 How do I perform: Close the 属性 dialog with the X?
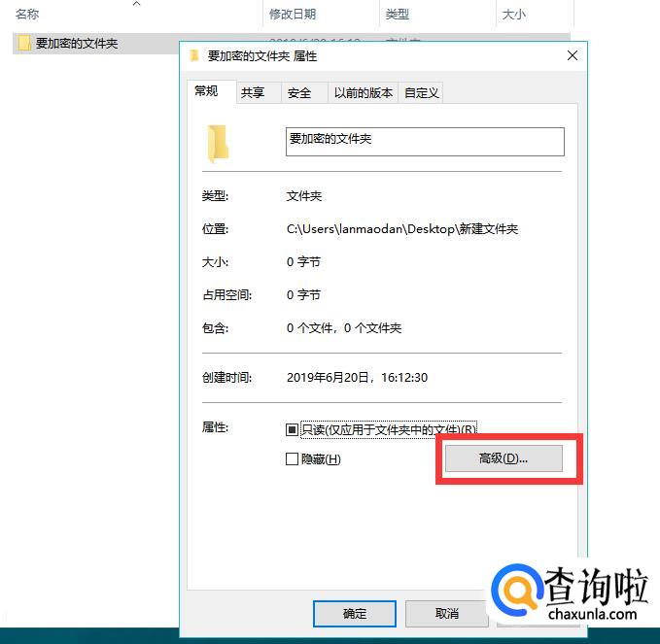pos(572,55)
